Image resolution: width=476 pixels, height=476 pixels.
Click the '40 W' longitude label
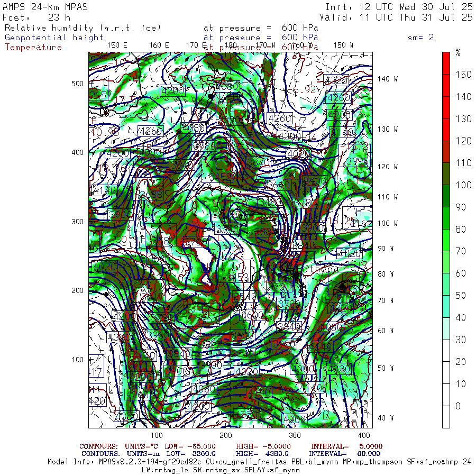pos(386,418)
